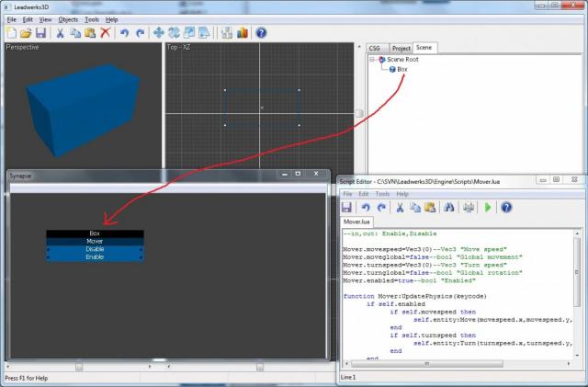Click the Enable input on the Box node
Image resolution: width=588 pixels, height=387 pixels.
click(x=95, y=257)
